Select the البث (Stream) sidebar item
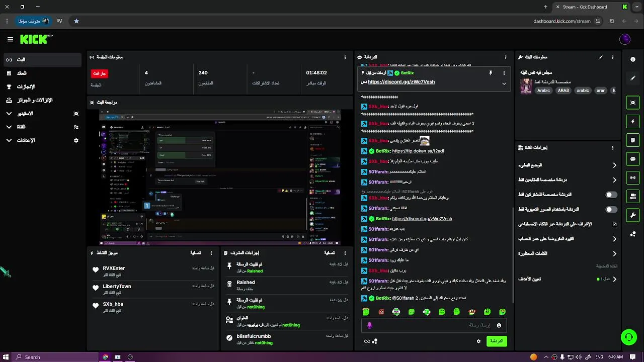This screenshot has height=362, width=644. pos(42,60)
